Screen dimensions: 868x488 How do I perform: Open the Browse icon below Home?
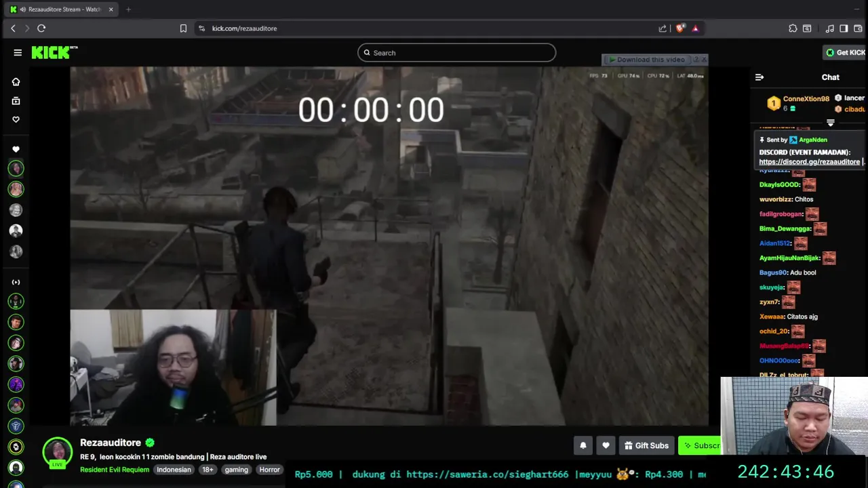click(x=16, y=100)
